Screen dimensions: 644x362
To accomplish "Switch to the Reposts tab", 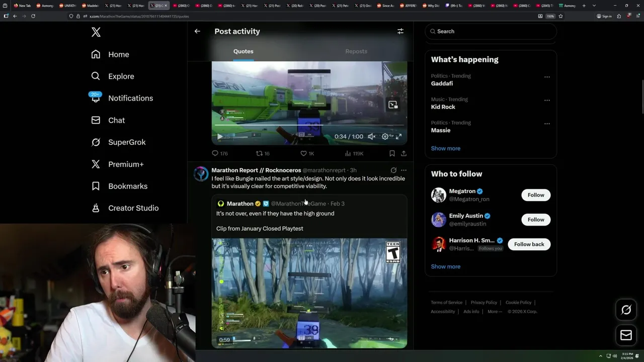I will (356, 51).
